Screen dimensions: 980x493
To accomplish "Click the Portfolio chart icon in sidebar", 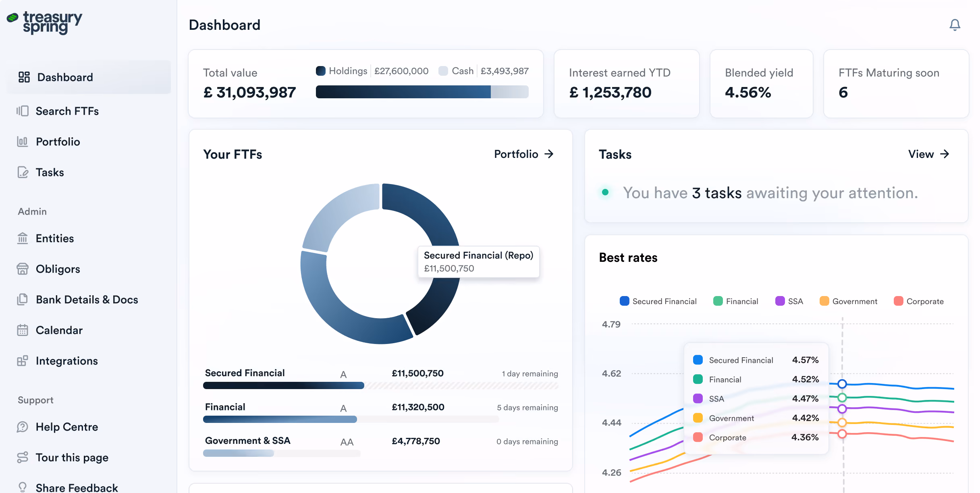I will [x=23, y=141].
